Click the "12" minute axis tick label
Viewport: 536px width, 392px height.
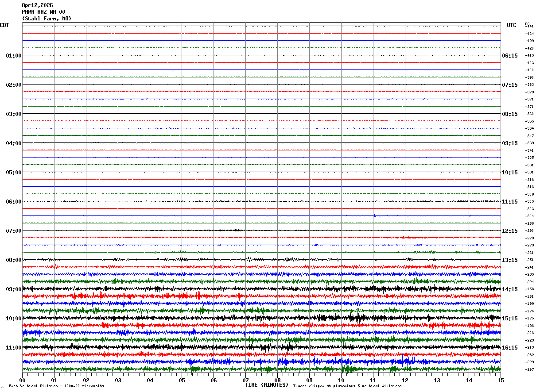tap(405, 380)
